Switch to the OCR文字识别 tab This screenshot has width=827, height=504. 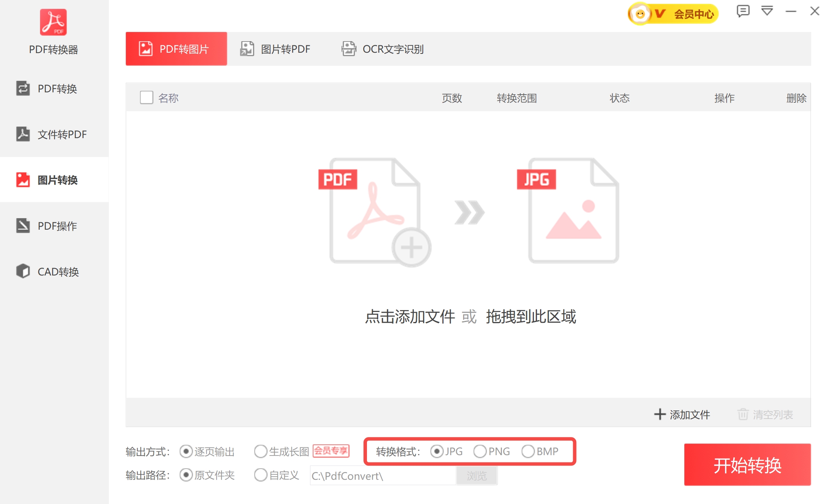[383, 49]
